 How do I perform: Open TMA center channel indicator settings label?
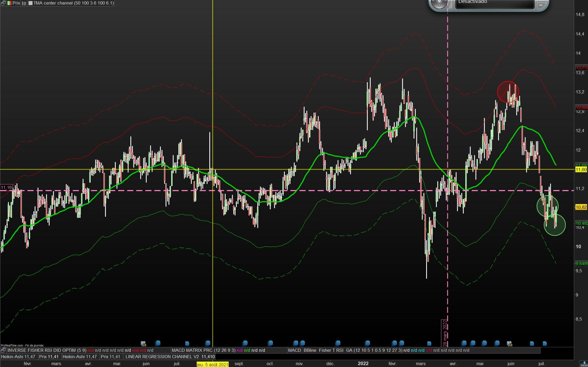(73, 3)
